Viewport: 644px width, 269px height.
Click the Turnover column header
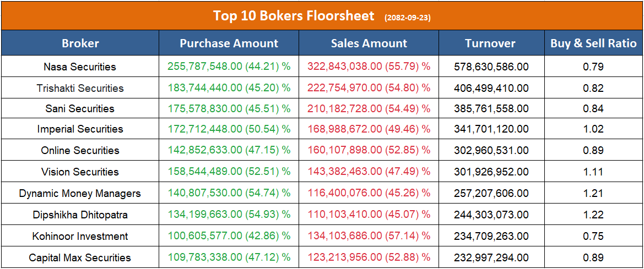point(490,43)
